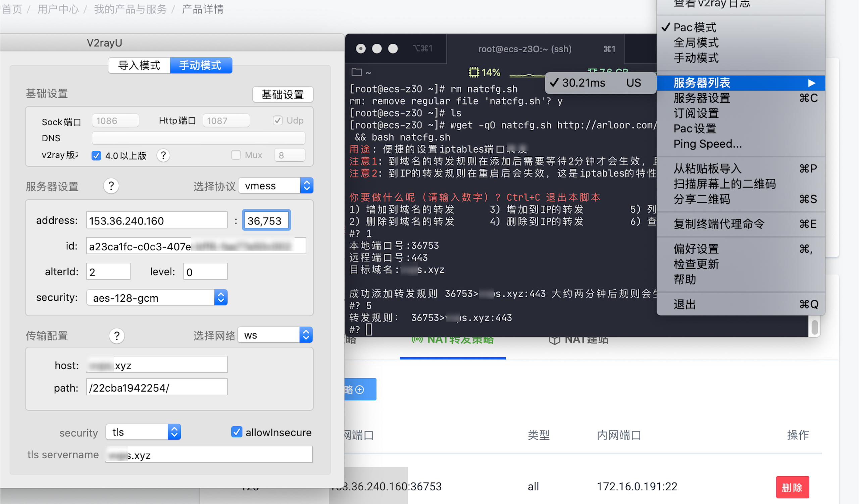This screenshot has height=504, width=859.
Task: Click the terminal scrollbar thumb
Action: [815, 328]
